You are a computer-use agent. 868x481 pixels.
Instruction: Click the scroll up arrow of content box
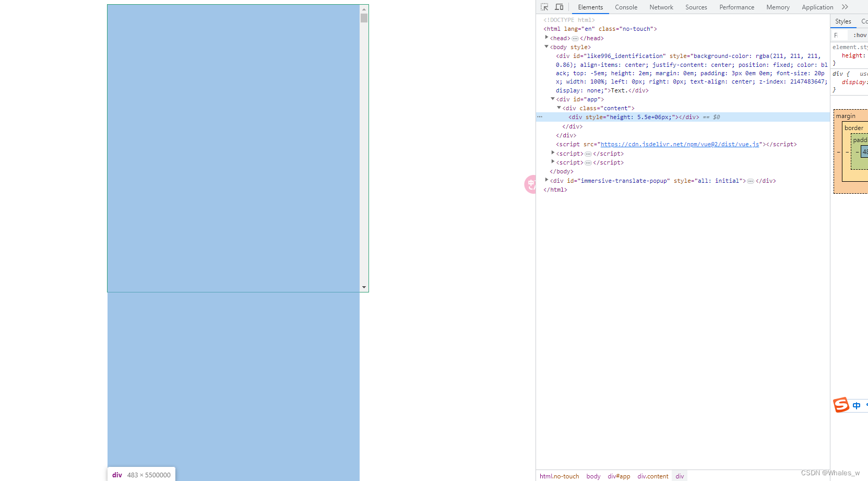pos(364,9)
